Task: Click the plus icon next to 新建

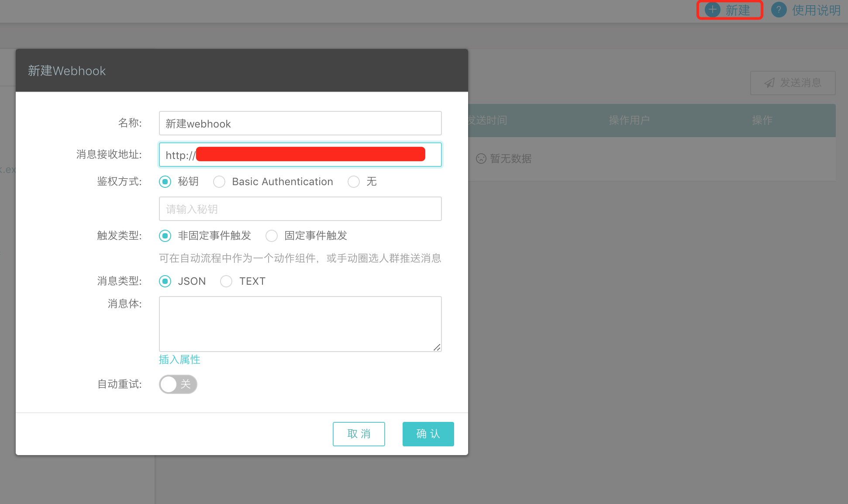Action: (713, 10)
